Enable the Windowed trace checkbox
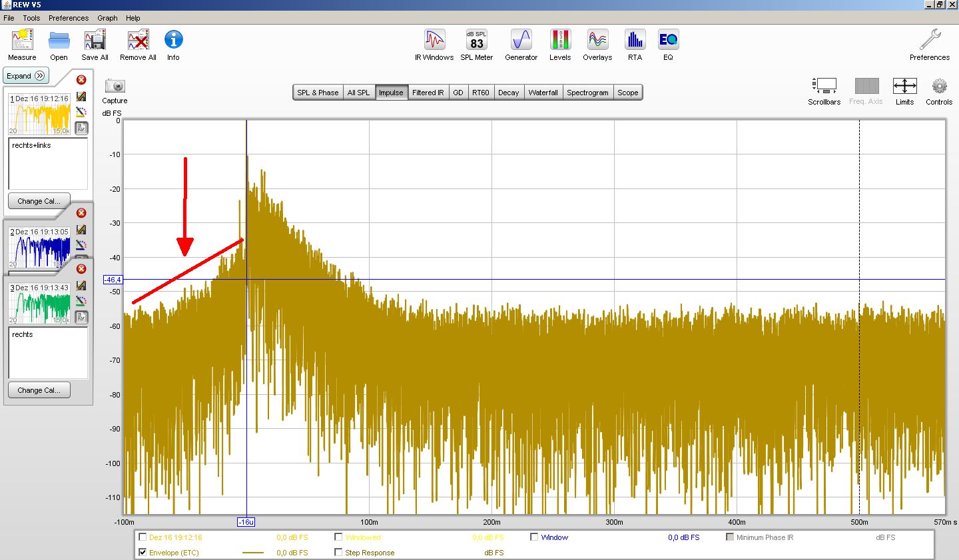This screenshot has height=560, width=959. click(x=338, y=537)
